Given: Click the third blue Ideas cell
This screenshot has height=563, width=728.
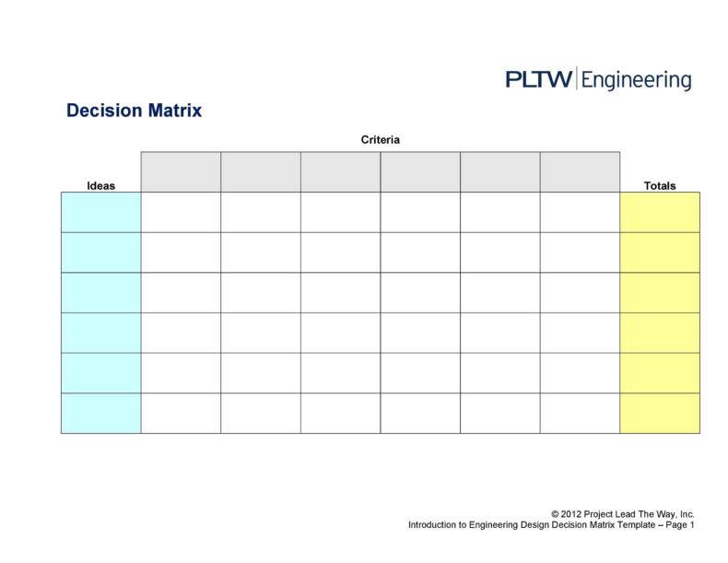Looking at the screenshot, I should 101,293.
